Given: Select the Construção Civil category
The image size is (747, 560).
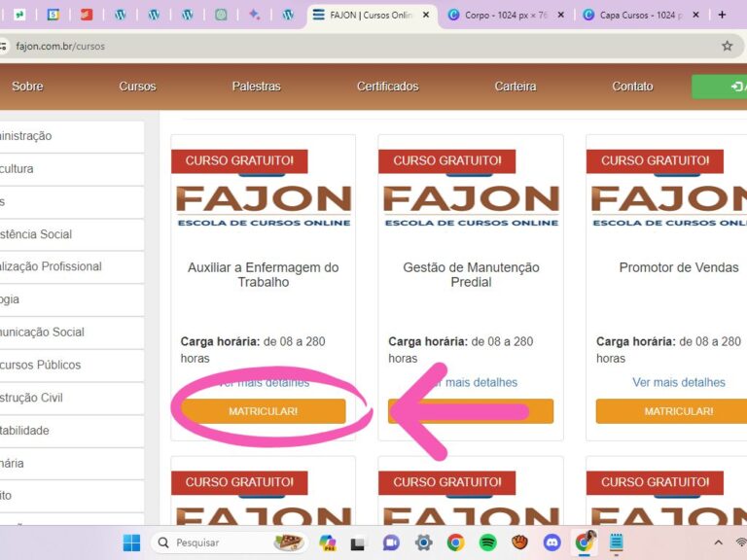Looking at the screenshot, I should click(71, 398).
